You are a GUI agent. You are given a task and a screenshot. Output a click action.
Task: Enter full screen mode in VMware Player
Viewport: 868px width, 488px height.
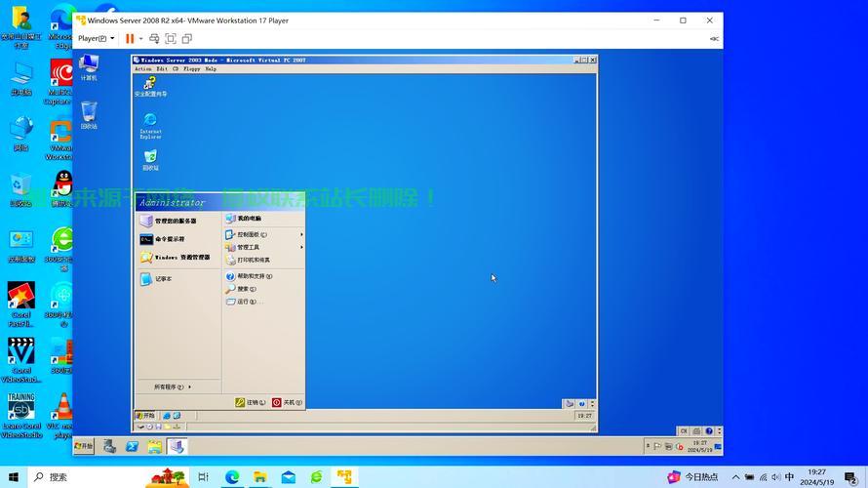[x=171, y=39]
